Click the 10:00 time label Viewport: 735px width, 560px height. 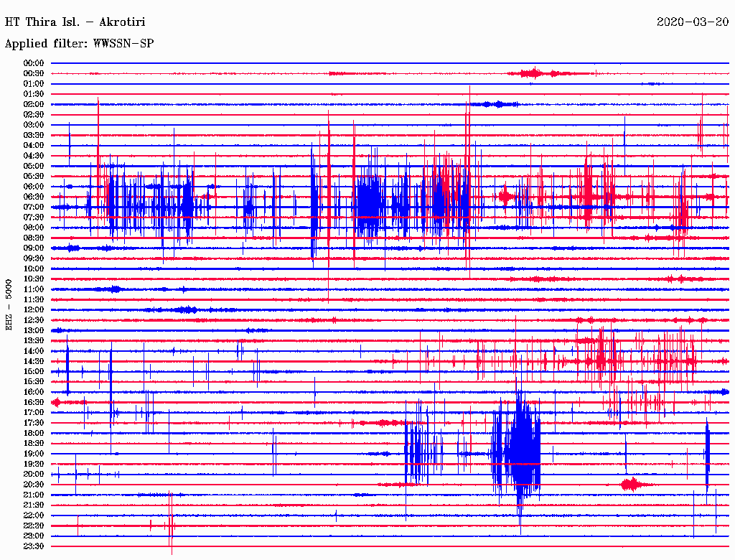(34, 269)
